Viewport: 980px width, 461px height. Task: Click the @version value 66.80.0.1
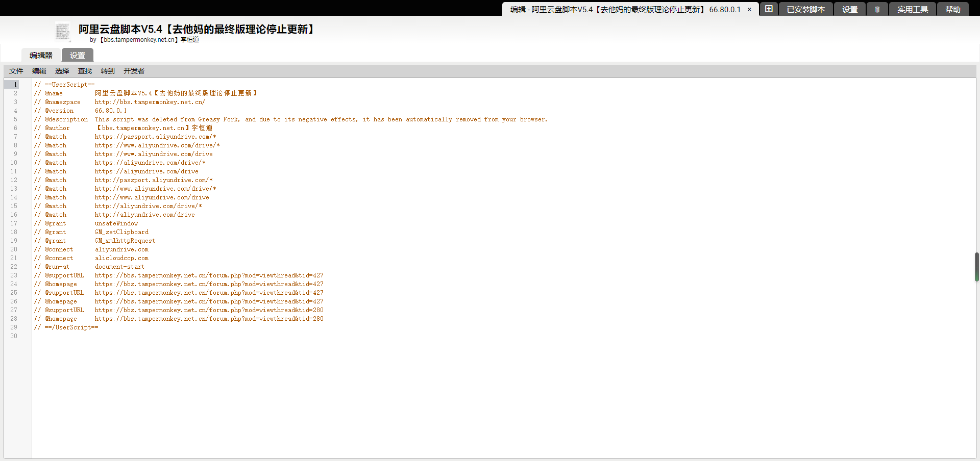click(x=111, y=111)
